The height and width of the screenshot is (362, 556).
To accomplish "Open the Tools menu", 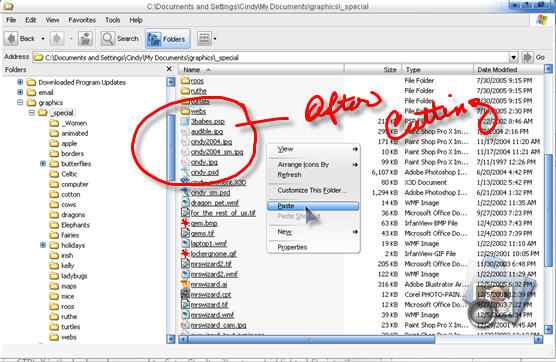I will point(112,20).
